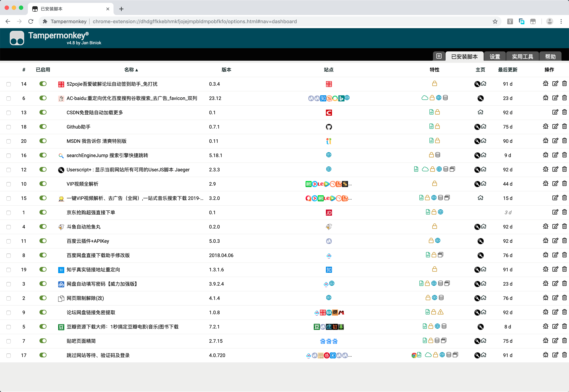Image resolution: width=569 pixels, height=392 pixels.
Task: Disable the 52pojie script toggle
Action: [x=43, y=84]
